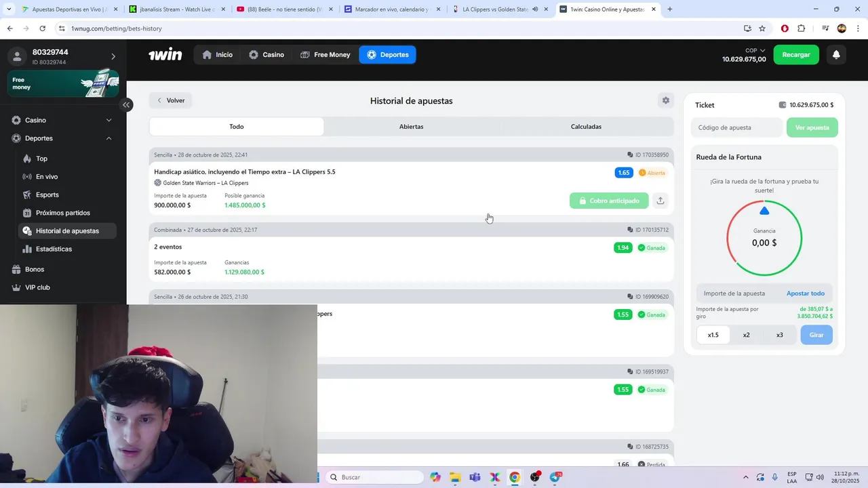Click Apostar todo link
The image size is (868, 488).
(806, 293)
